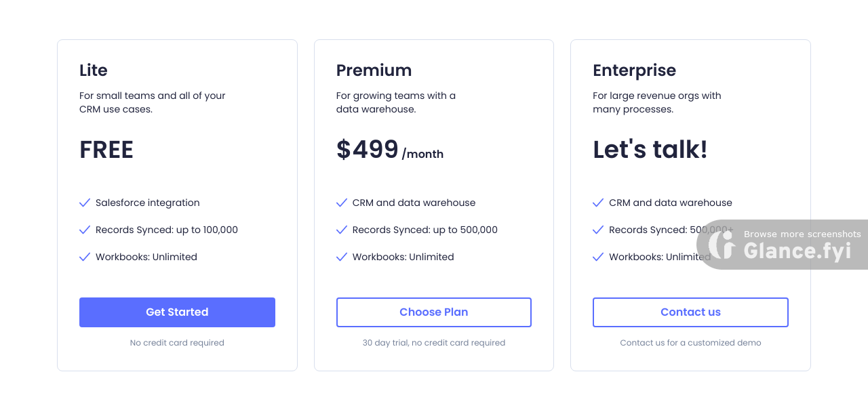Select the Lite plan heading
The image size is (868, 414).
(x=94, y=70)
